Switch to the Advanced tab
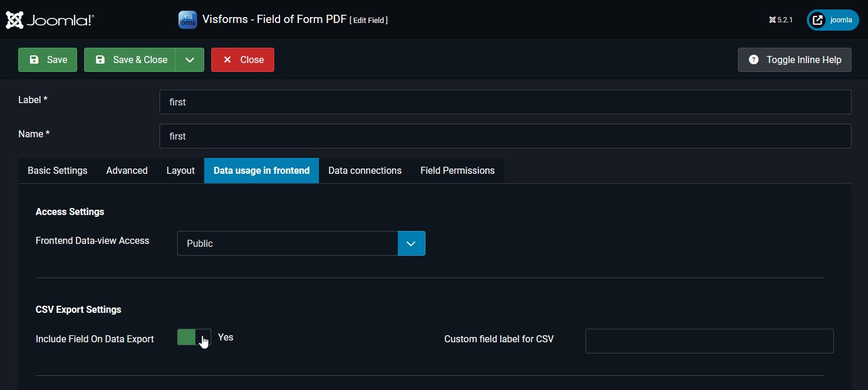868x390 pixels. pyautogui.click(x=127, y=170)
